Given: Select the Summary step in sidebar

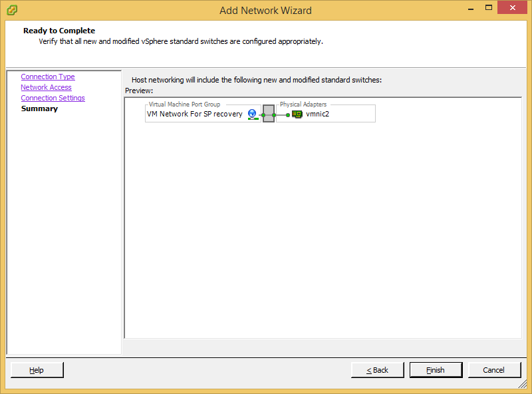Looking at the screenshot, I should (39, 108).
